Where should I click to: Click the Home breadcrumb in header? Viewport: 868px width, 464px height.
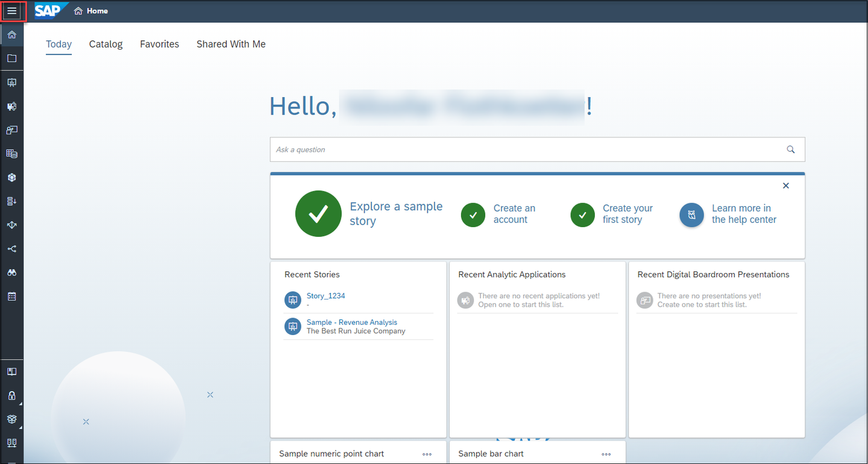click(91, 11)
